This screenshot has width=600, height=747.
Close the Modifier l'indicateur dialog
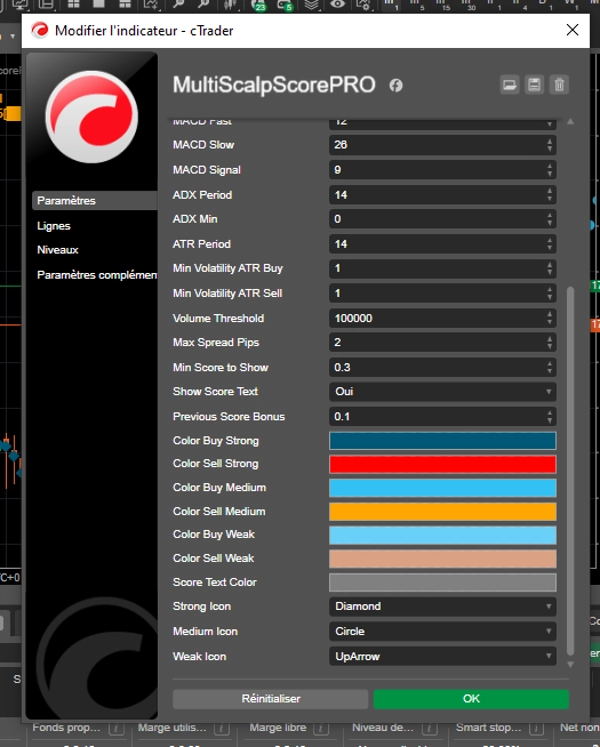click(x=572, y=30)
